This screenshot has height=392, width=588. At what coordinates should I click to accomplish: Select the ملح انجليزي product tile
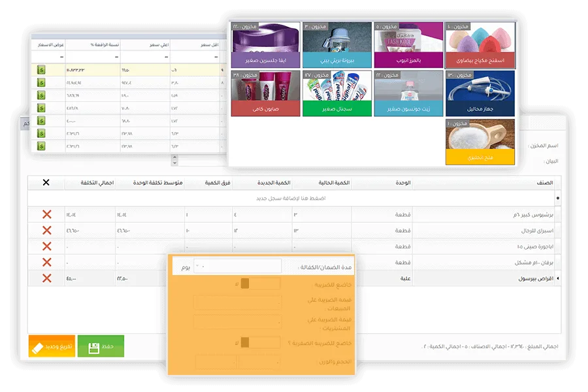coord(480,142)
